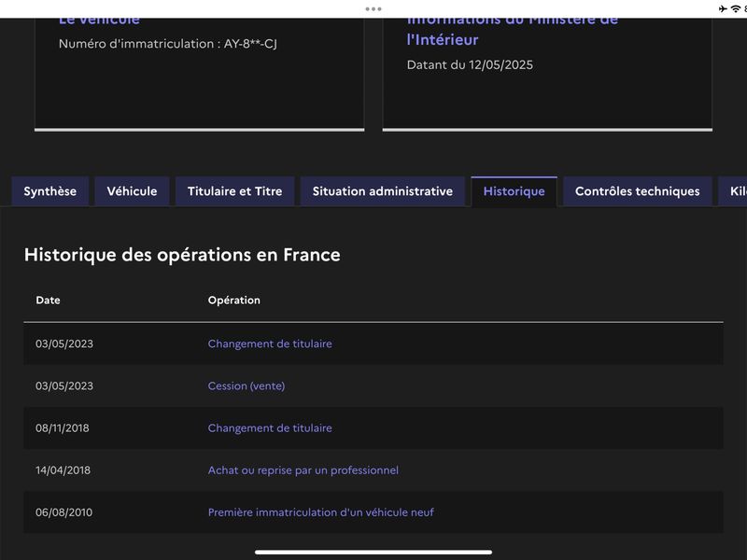Click the date 06/08/2010
The height and width of the screenshot is (560, 747).
point(63,512)
